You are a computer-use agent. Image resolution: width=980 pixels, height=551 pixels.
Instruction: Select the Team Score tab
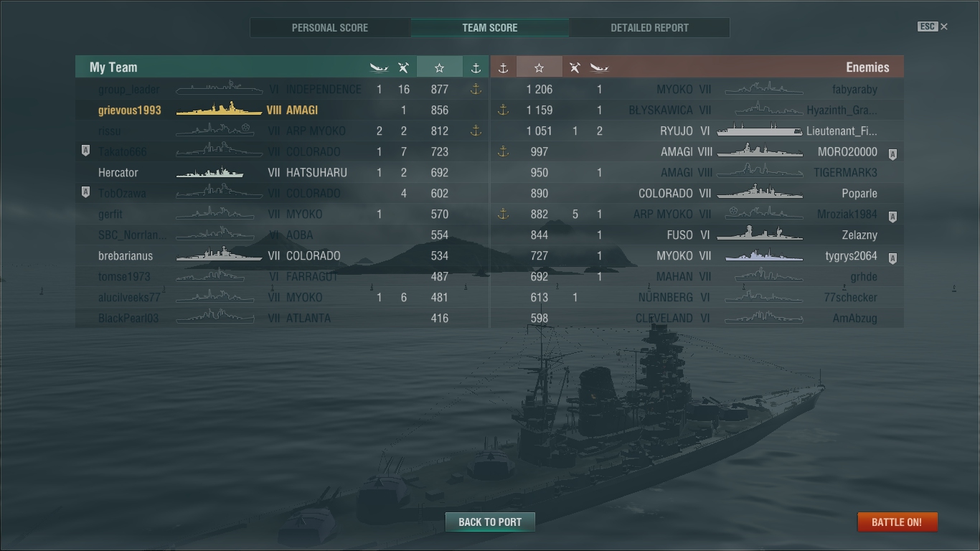click(x=490, y=28)
